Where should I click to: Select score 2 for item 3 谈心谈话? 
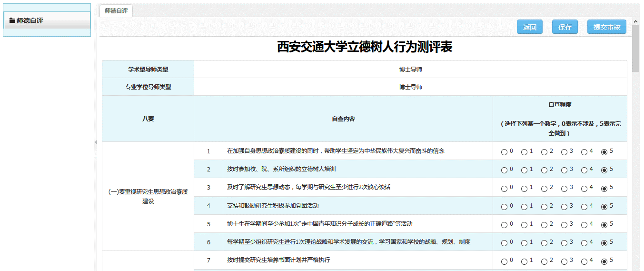(544, 189)
